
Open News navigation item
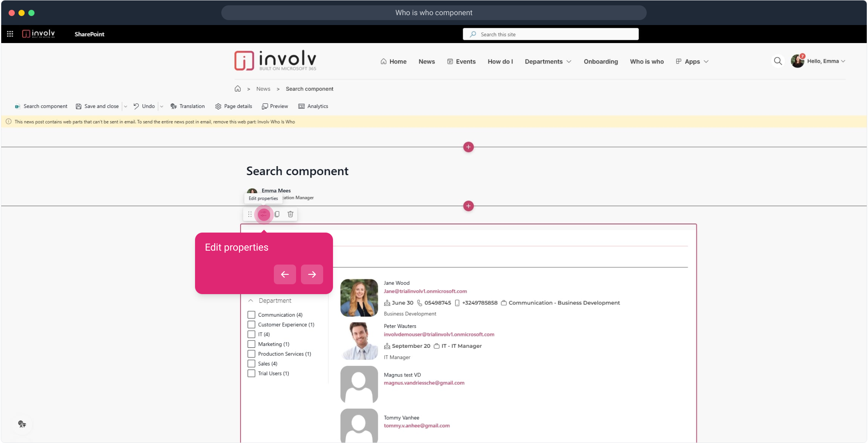click(x=427, y=62)
